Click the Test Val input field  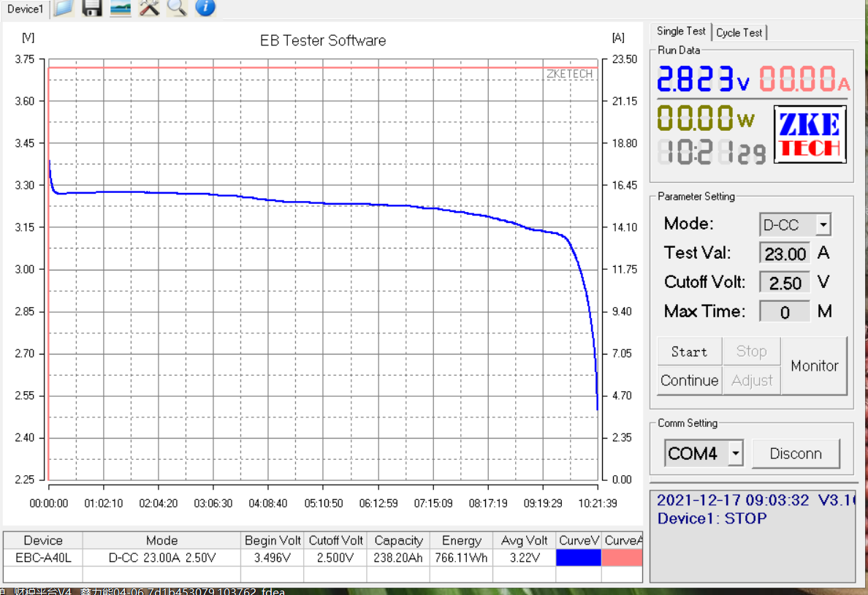[785, 254]
